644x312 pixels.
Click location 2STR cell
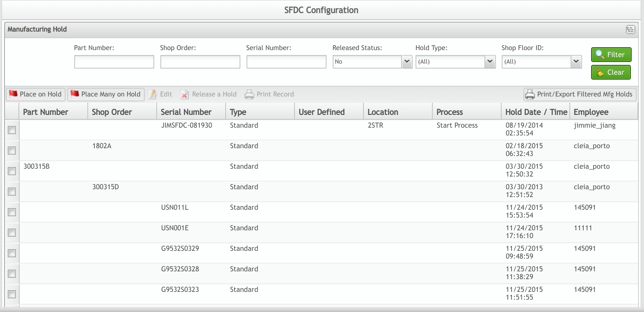375,125
